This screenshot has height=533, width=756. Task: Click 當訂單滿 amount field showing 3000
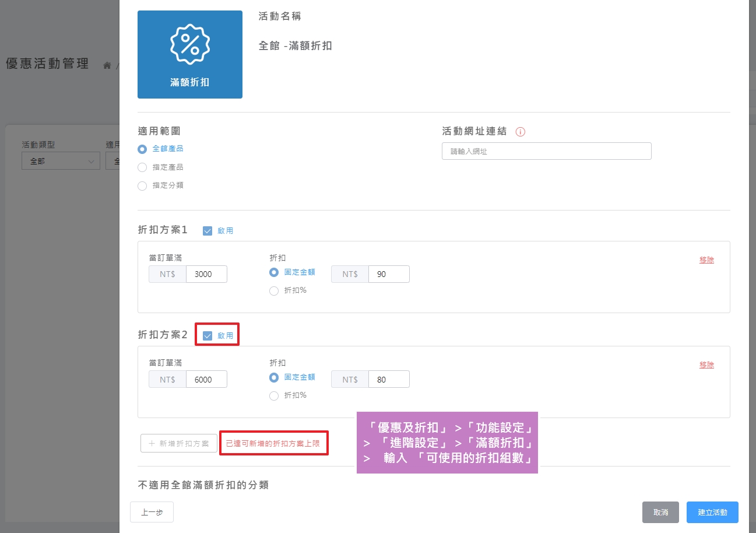206,274
